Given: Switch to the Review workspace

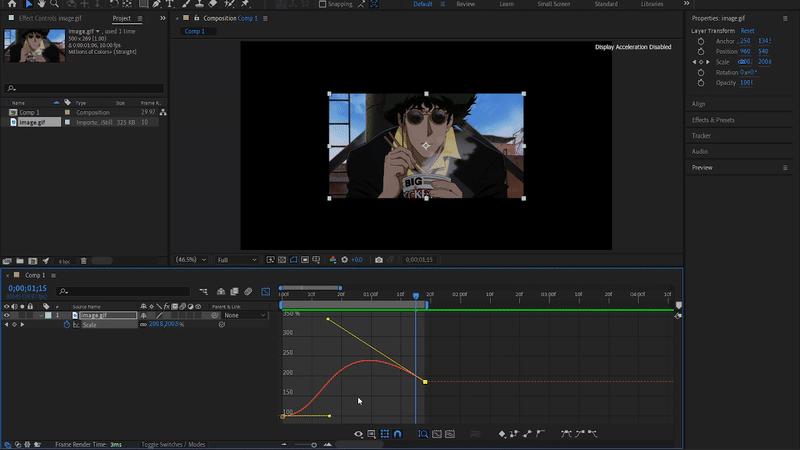Looking at the screenshot, I should click(x=465, y=4).
